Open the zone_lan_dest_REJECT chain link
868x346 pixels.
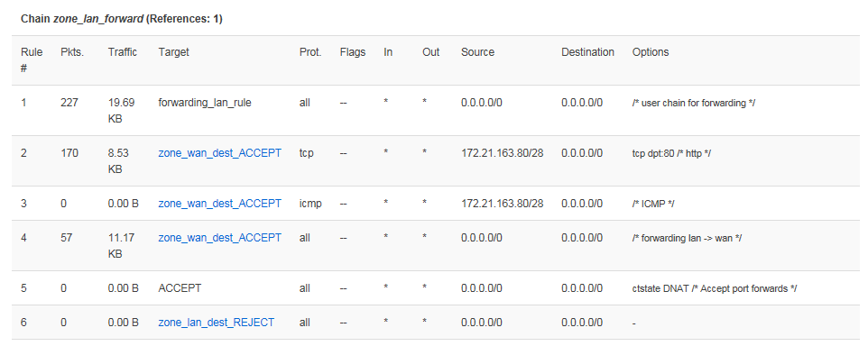[x=216, y=323]
